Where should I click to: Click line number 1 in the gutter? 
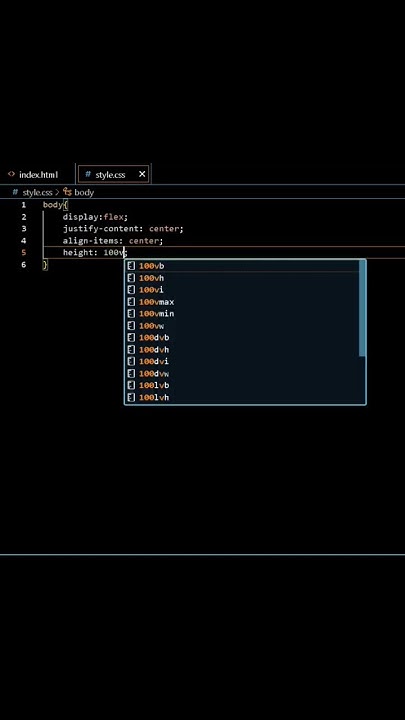tap(23, 205)
